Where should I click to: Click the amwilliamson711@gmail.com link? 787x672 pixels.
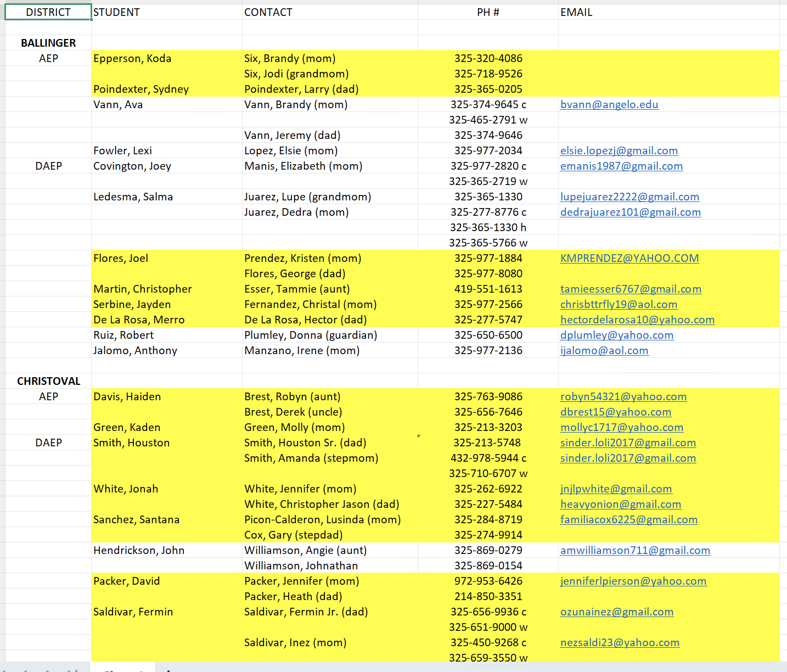coord(635,550)
